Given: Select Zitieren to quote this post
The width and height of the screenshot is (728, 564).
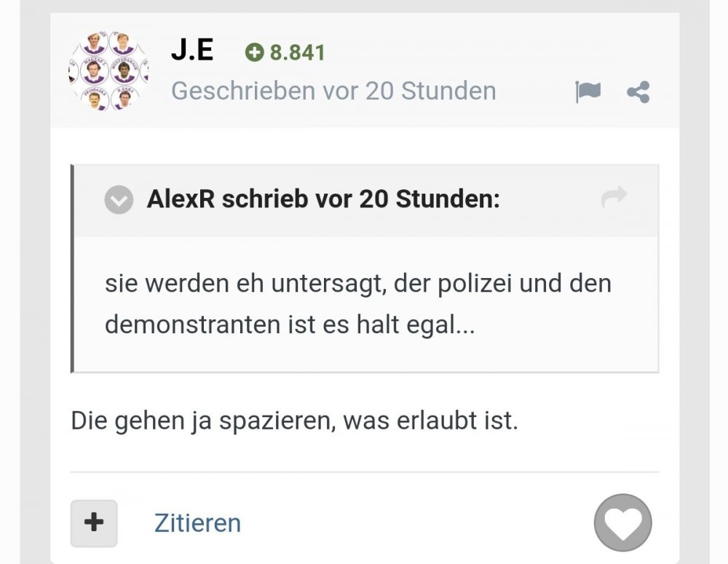Looking at the screenshot, I should pos(197,523).
